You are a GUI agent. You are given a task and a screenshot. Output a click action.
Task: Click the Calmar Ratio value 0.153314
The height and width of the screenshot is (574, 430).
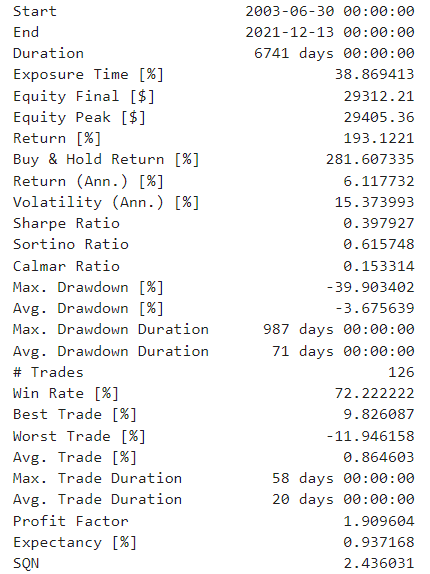[x=379, y=266]
